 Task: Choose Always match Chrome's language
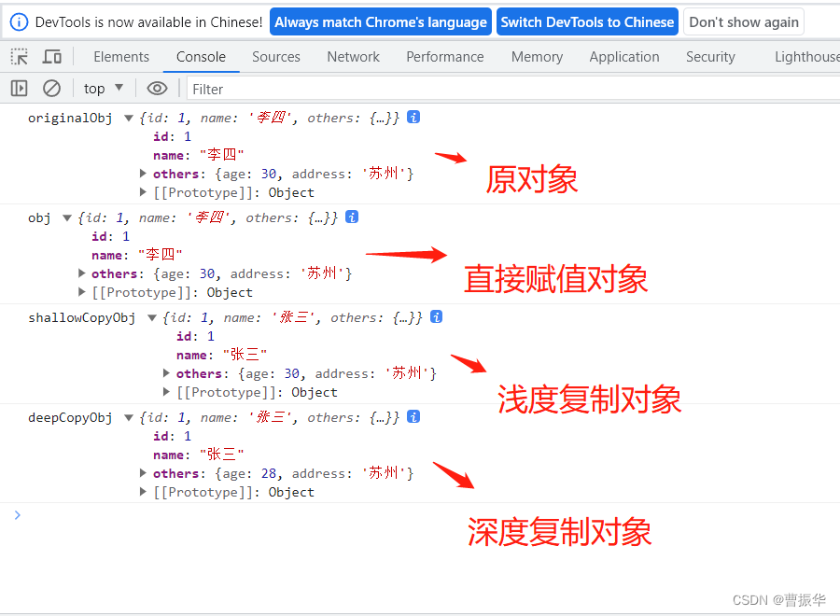coord(381,21)
